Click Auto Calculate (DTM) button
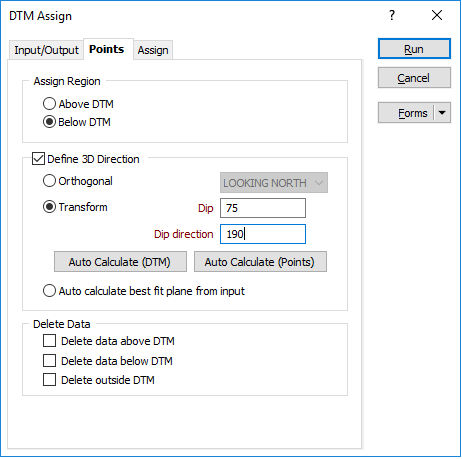The width and height of the screenshot is (462, 459). (x=120, y=262)
